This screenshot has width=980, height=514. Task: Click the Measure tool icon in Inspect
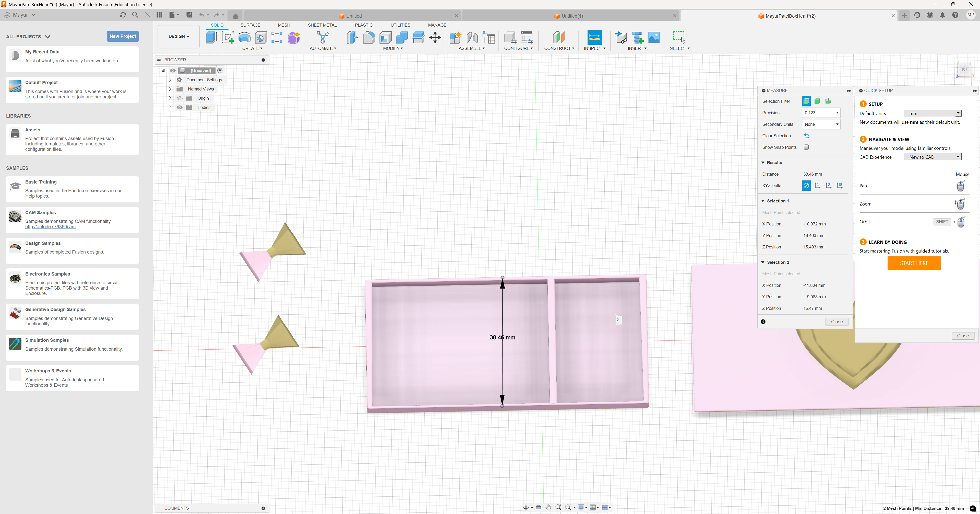pyautogui.click(x=594, y=37)
